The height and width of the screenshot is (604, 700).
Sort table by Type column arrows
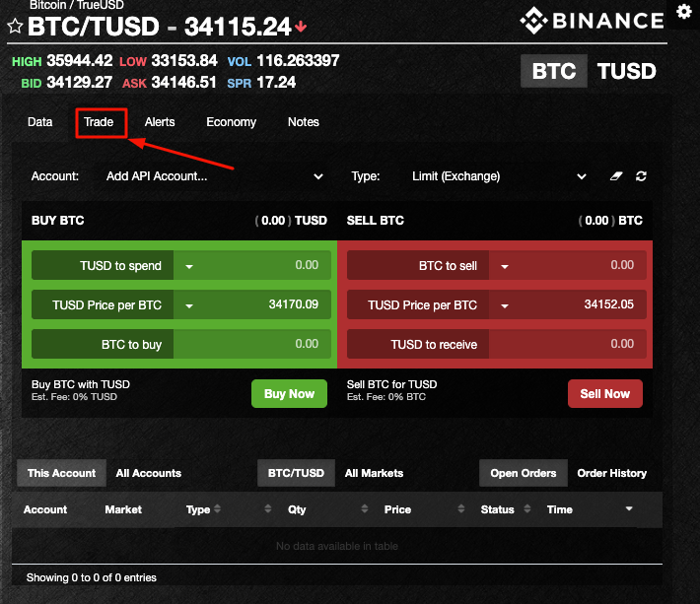218,508
